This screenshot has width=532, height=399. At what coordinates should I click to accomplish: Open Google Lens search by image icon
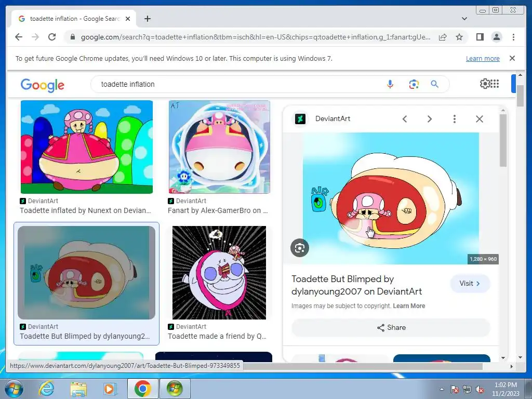[x=414, y=84]
